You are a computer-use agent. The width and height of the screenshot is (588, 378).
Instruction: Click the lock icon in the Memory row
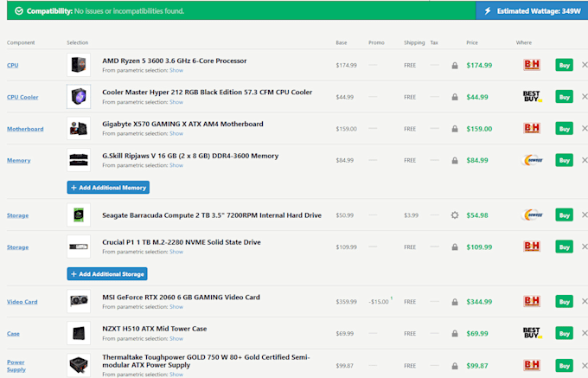coord(455,161)
